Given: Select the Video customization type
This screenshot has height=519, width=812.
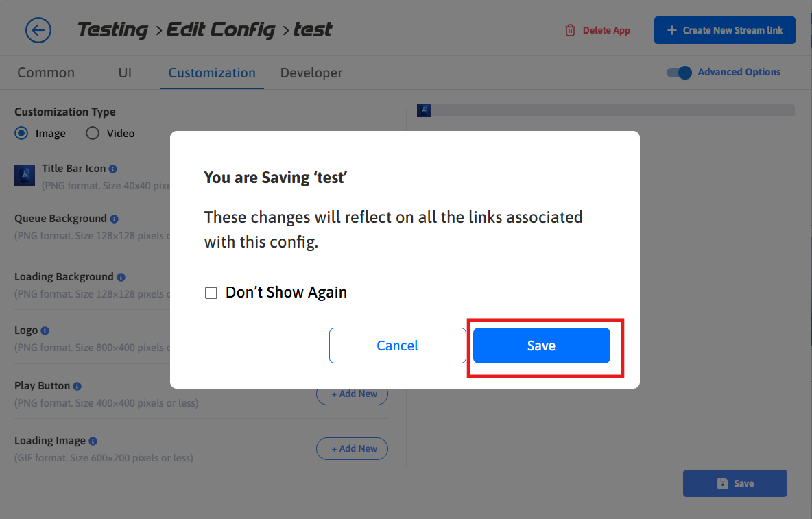Looking at the screenshot, I should tap(93, 133).
